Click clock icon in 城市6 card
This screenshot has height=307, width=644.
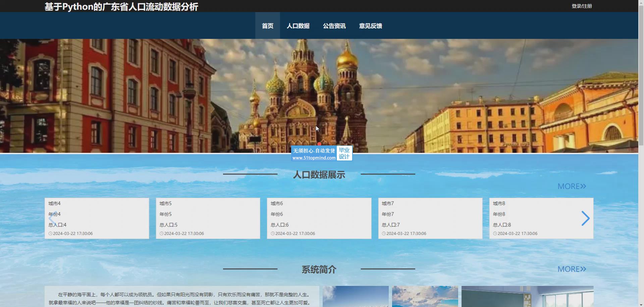click(x=273, y=234)
